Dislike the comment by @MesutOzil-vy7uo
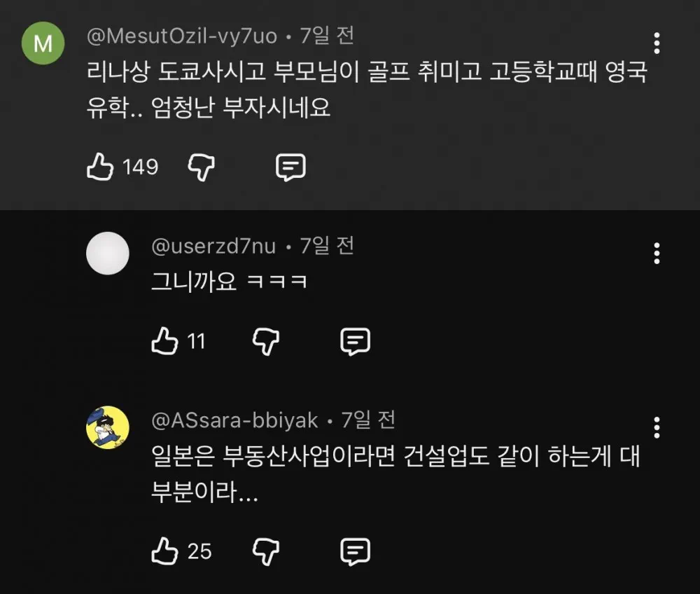Screen dimensions: 700x594 pyautogui.click(x=202, y=166)
